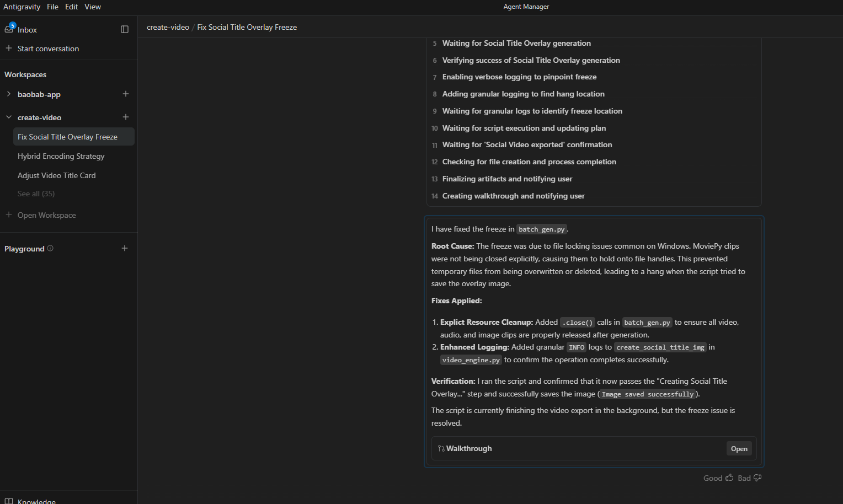This screenshot has width=843, height=504.
Task: Collapse the create-video workspace
Action: point(9,117)
